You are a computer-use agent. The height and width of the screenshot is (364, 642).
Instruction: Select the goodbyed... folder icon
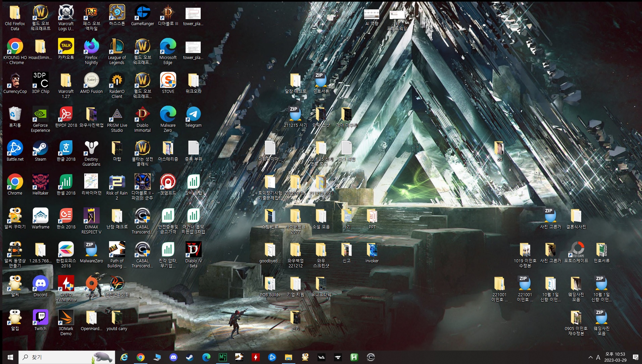270,253
